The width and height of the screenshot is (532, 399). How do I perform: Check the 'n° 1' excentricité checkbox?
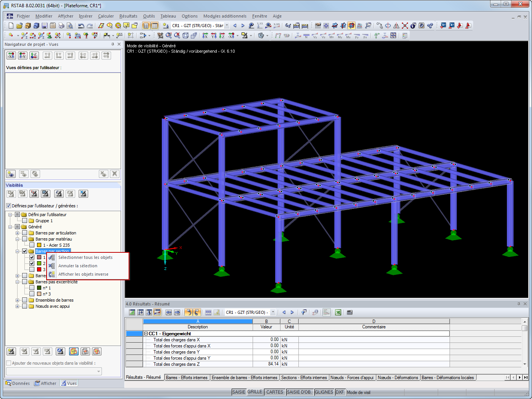(x=32, y=288)
